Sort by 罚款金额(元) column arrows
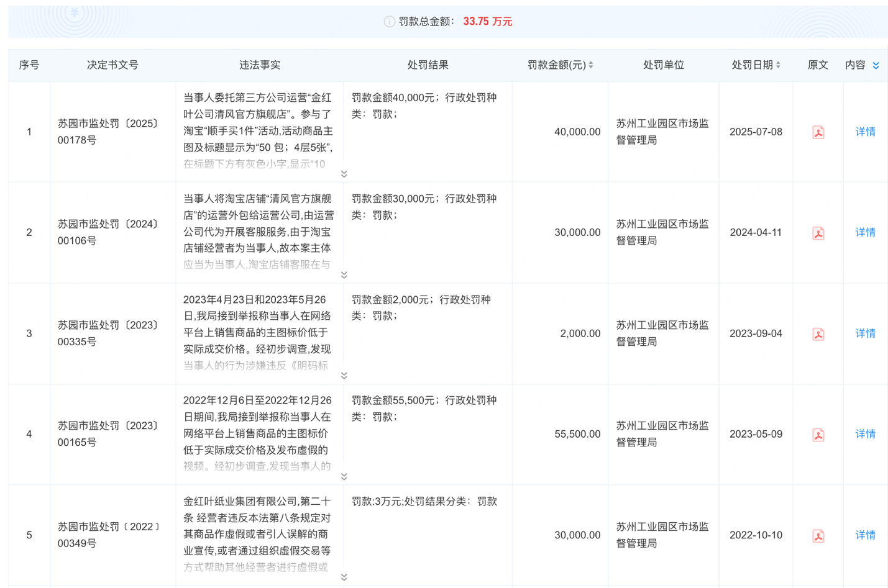 [x=591, y=65]
